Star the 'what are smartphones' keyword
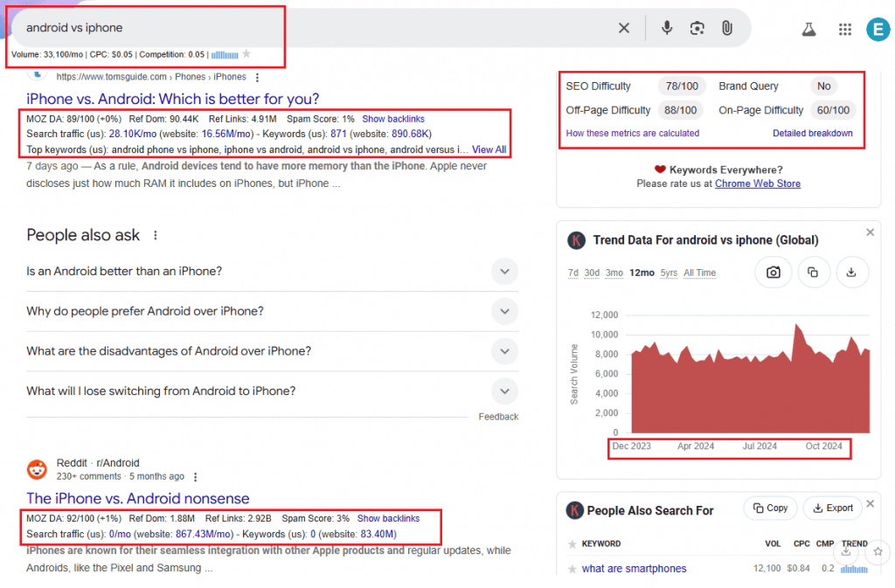The width and height of the screenshot is (895, 588). pos(572,569)
